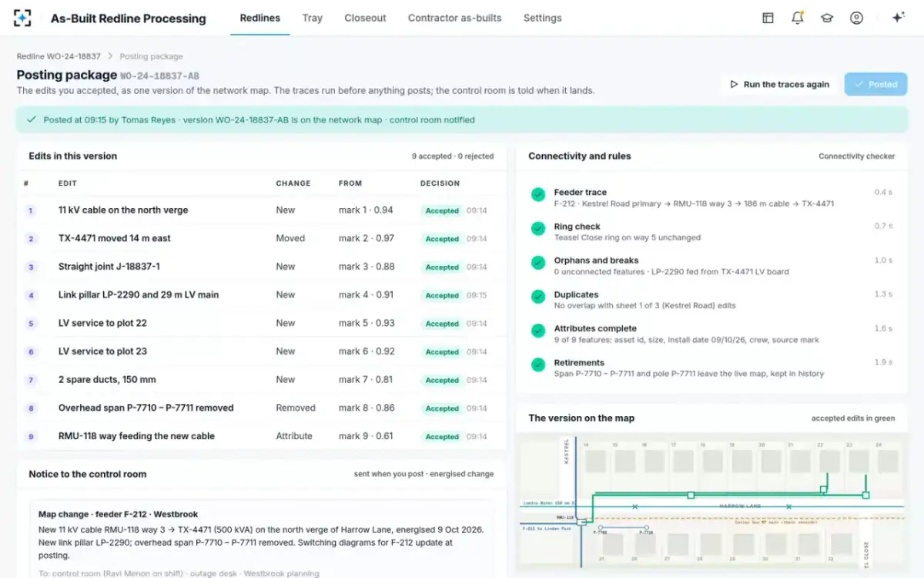Click the breadcrumb chevron separator
Viewport: 924px width, 578px height.
pos(110,56)
